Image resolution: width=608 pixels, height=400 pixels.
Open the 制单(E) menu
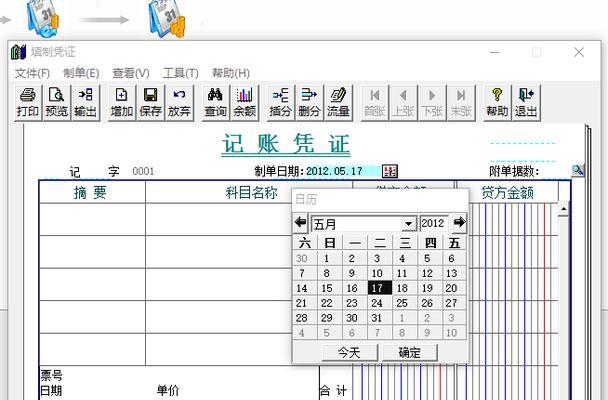(81, 73)
